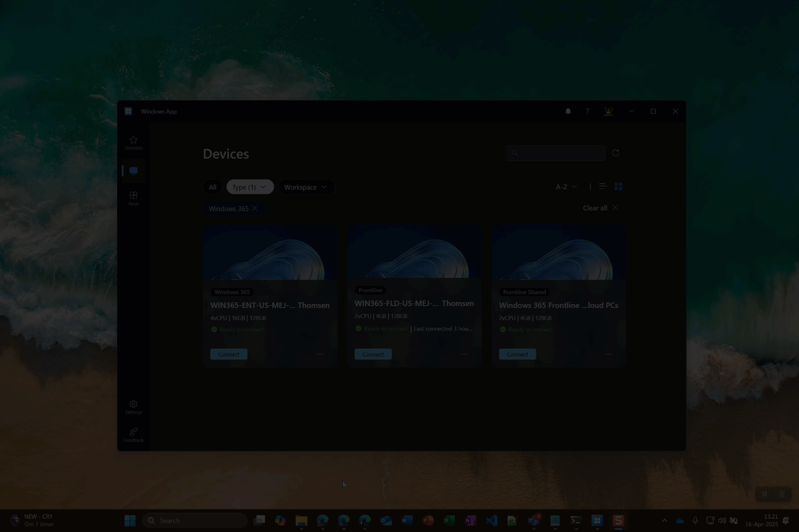The width and height of the screenshot is (799, 532).
Task: Expand the Type (1) filter dropdown
Action: [x=250, y=187]
